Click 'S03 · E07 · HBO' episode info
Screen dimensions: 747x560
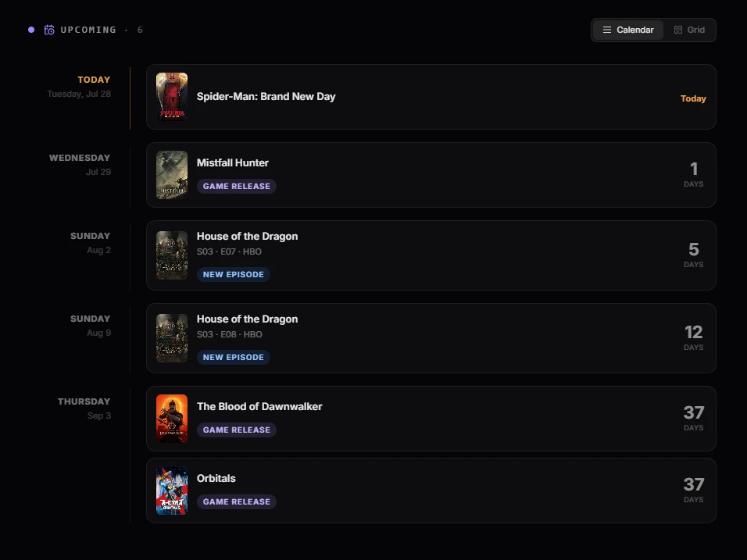229,252
